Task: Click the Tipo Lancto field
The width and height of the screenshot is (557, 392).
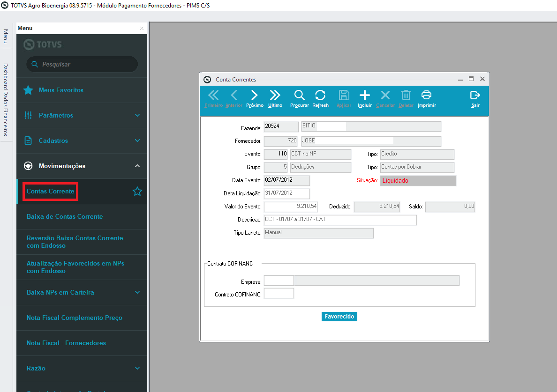Action: (319, 233)
